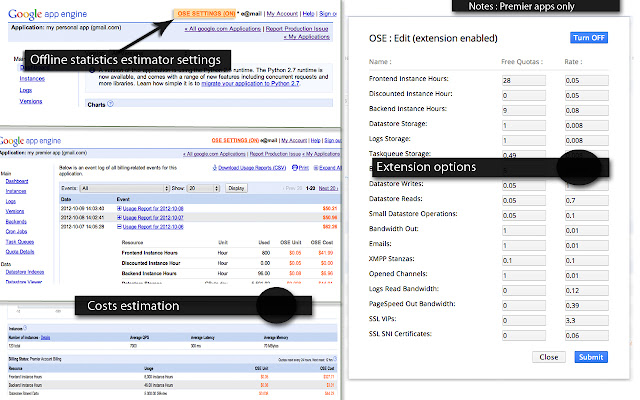Click Backend Instance Hours rate field showing 0.08
The width and height of the screenshot is (640, 400).
587,110
